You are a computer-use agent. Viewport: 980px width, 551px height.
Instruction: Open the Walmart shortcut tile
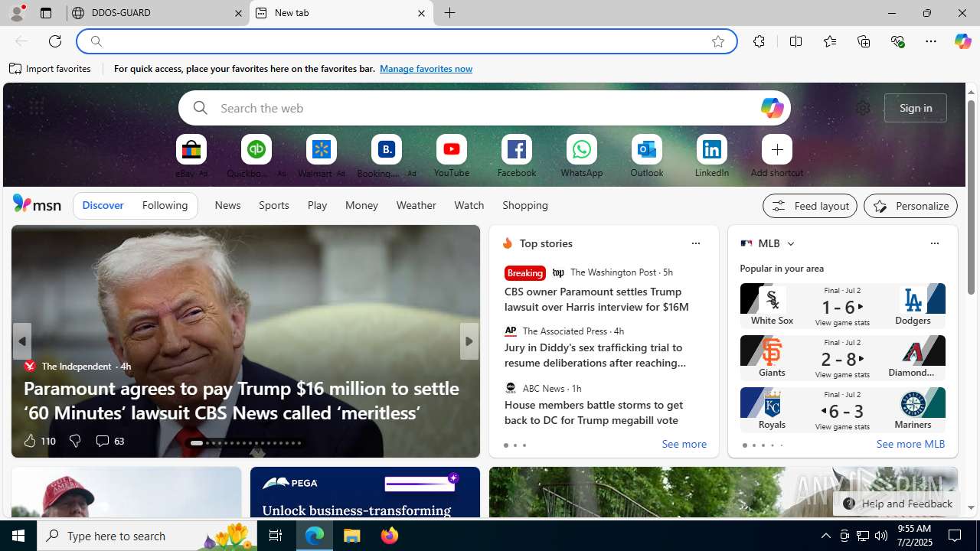coord(322,156)
